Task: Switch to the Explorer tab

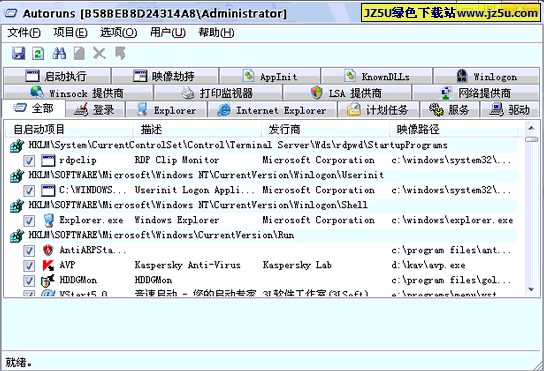Action: click(166, 110)
